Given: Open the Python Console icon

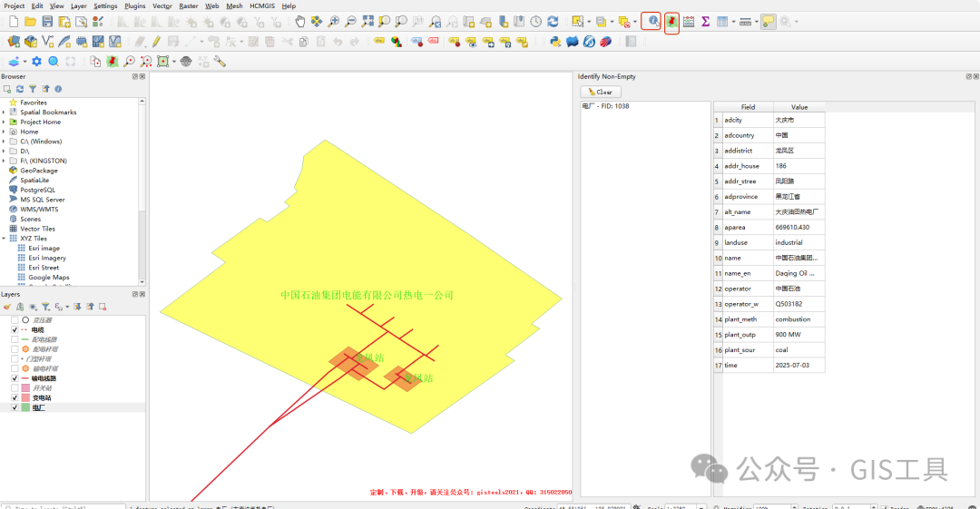Looking at the screenshot, I should coord(555,42).
